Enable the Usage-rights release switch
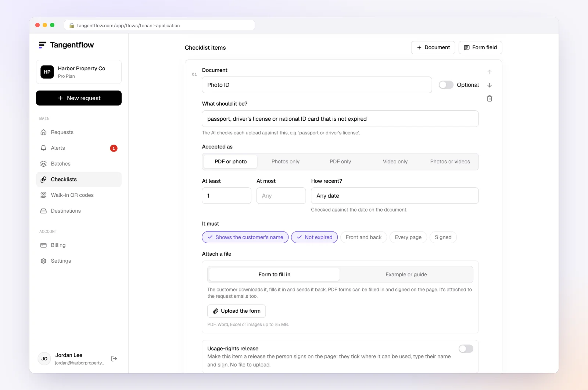Screen dimensions: 588x390 [466, 349]
